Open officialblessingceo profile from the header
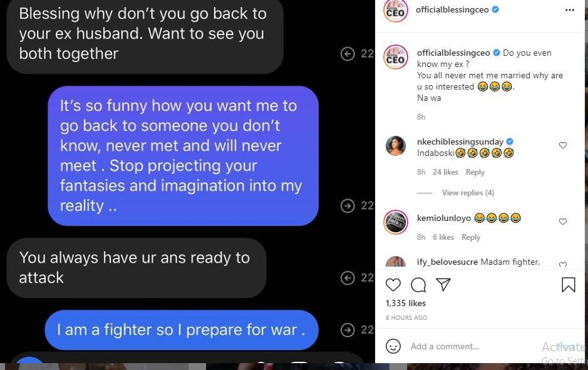 point(452,10)
